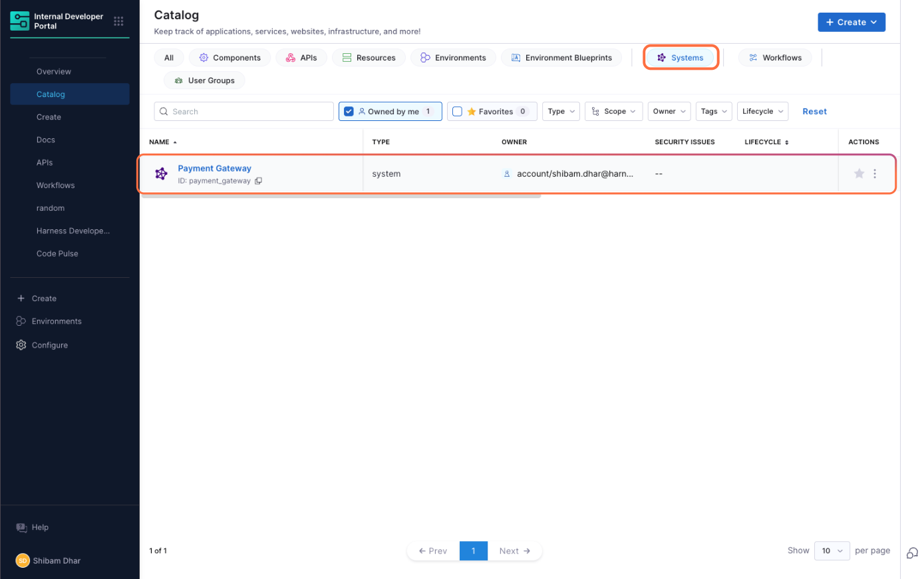Change the per-page count dropdown
924x579 pixels.
pos(832,551)
